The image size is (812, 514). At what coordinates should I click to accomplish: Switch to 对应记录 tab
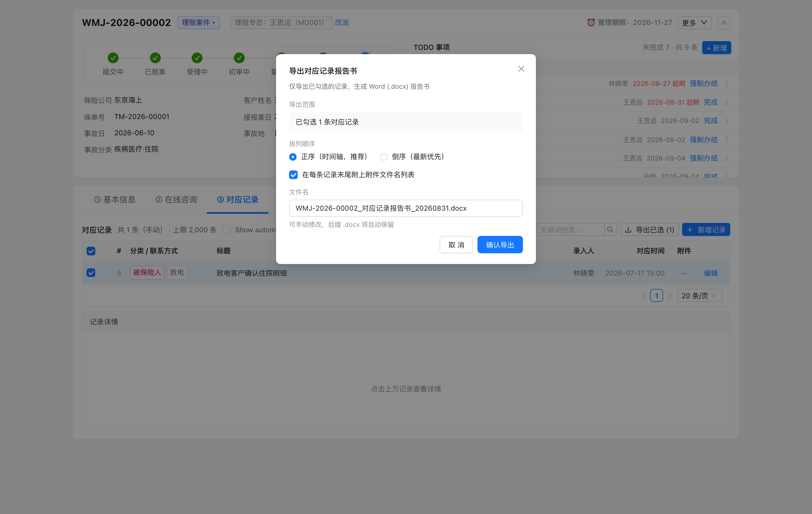[237, 200]
